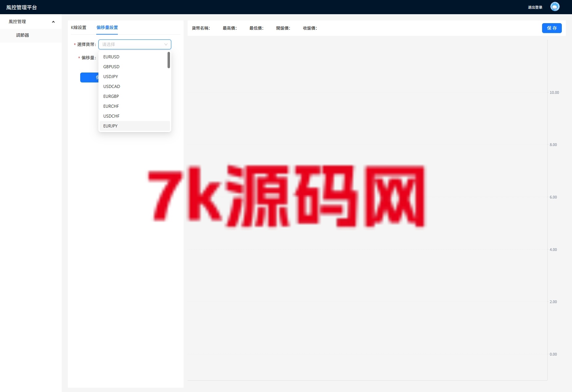The width and height of the screenshot is (572, 392).
Task: Pick USDCAD in the dropdown
Action: [135, 86]
